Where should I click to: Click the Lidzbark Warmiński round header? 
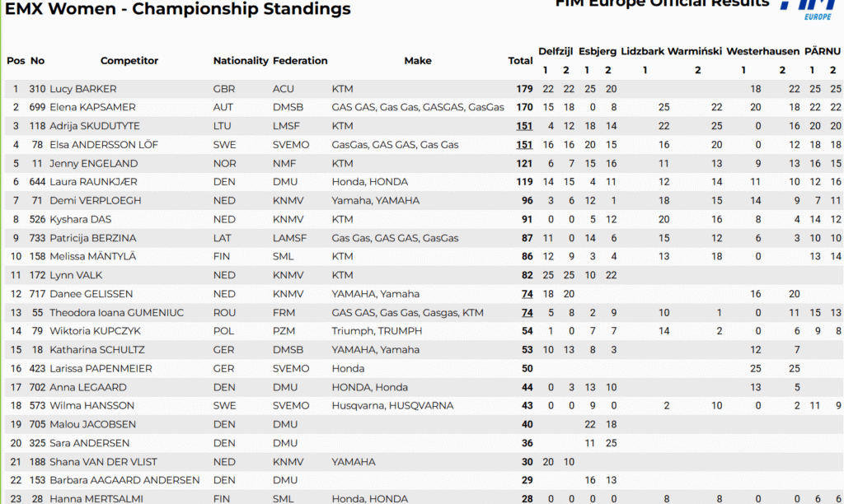pyautogui.click(x=671, y=52)
